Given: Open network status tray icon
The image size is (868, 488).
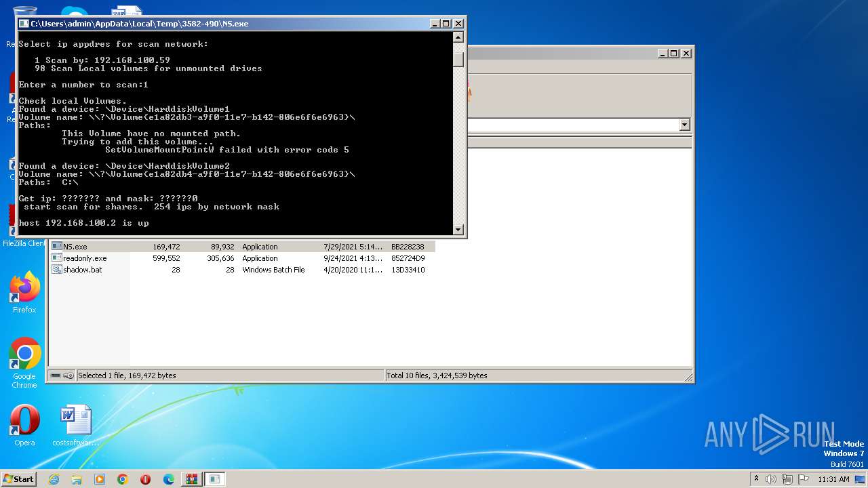Looking at the screenshot, I should [787, 479].
